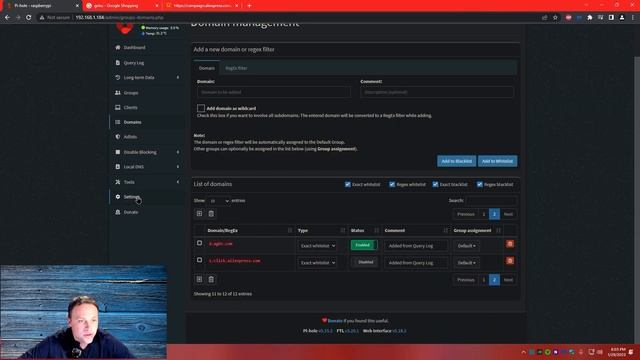Toggle the Disabled status switch for aliexpress
The image size is (640, 360).
pyautogui.click(x=364, y=262)
